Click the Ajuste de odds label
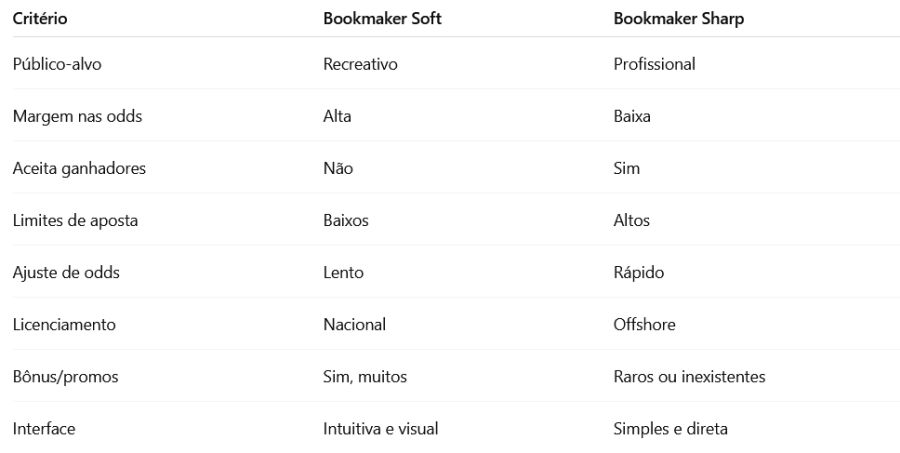Viewport: 900px width, 453px height. [x=66, y=272]
